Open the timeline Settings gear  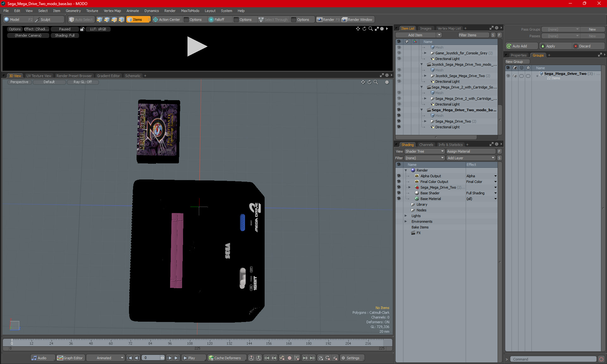click(x=343, y=358)
